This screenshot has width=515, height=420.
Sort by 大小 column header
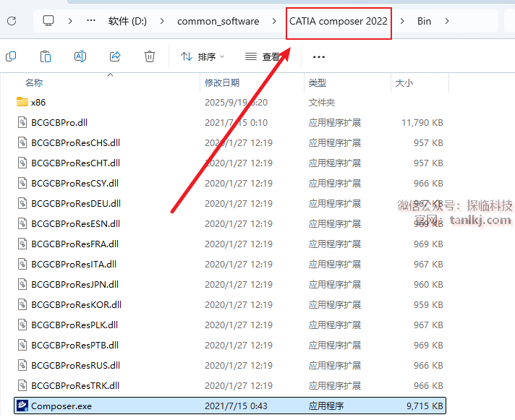pos(404,82)
